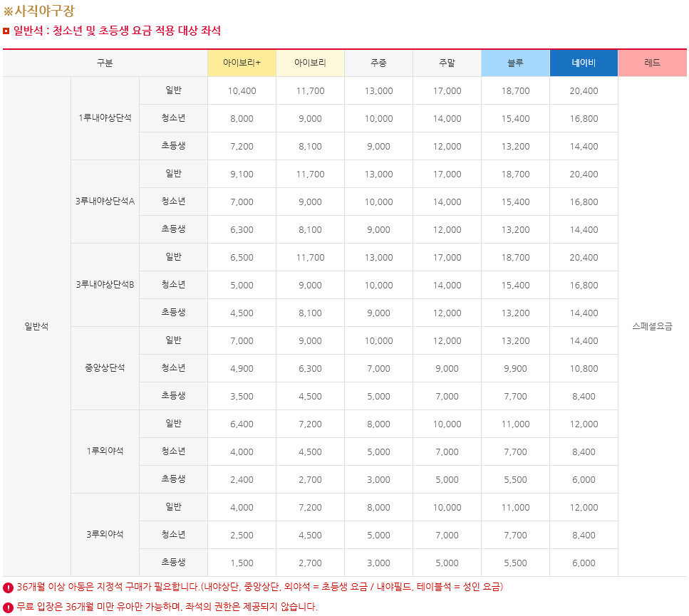The image size is (689, 616).
Task: Click the 청소년 label in the 3루외야석 group
Action: coord(174,535)
